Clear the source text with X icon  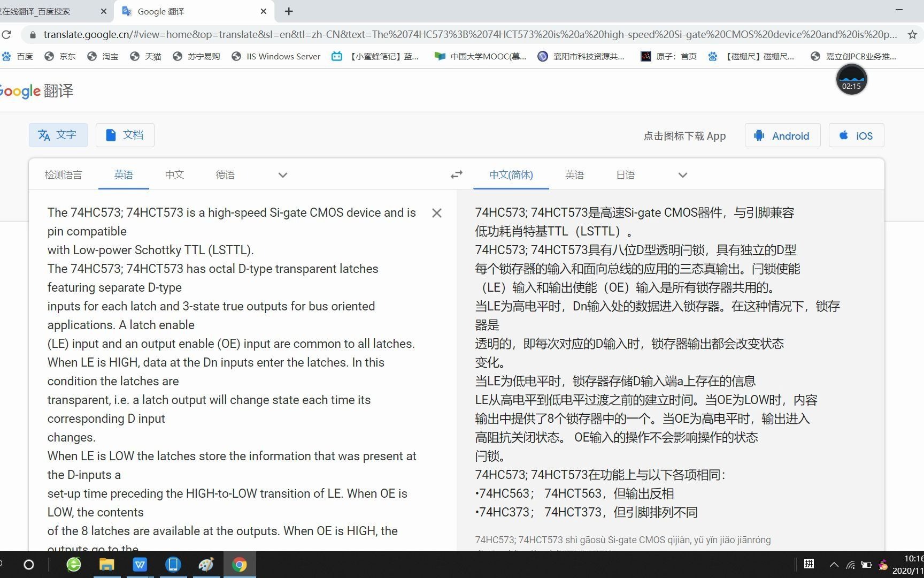(x=437, y=213)
